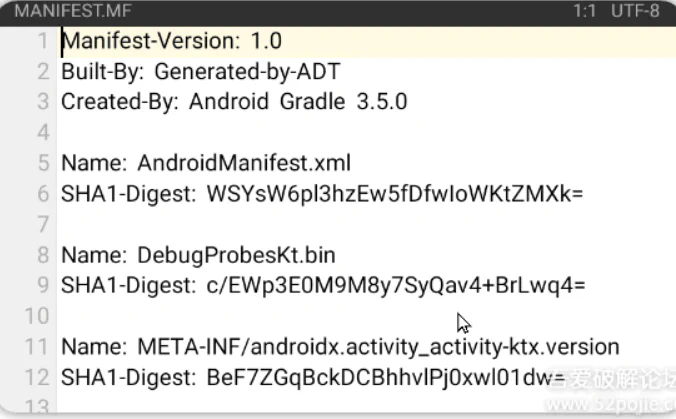
Task: Click the WSYsW6pl3hzEw5fDfwIoWKtZMXk= digest value
Action: [395, 194]
